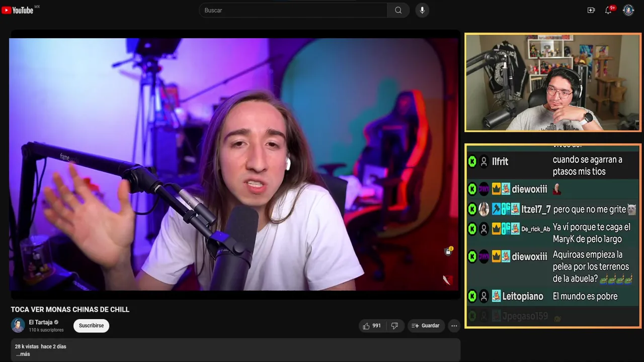Click chat username Ilfrit
Viewport: 644px width, 362px height.
(500, 162)
